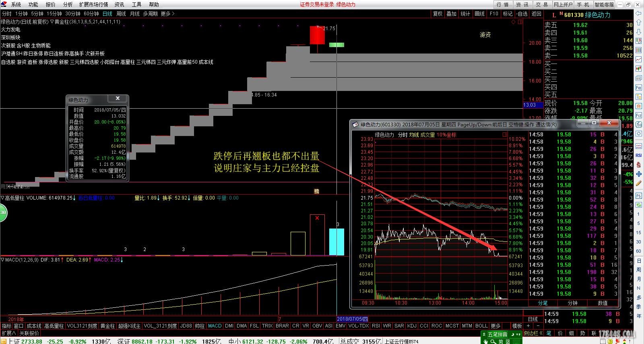Click the 返回 button
This screenshot has height=344, width=644.
[537, 14]
